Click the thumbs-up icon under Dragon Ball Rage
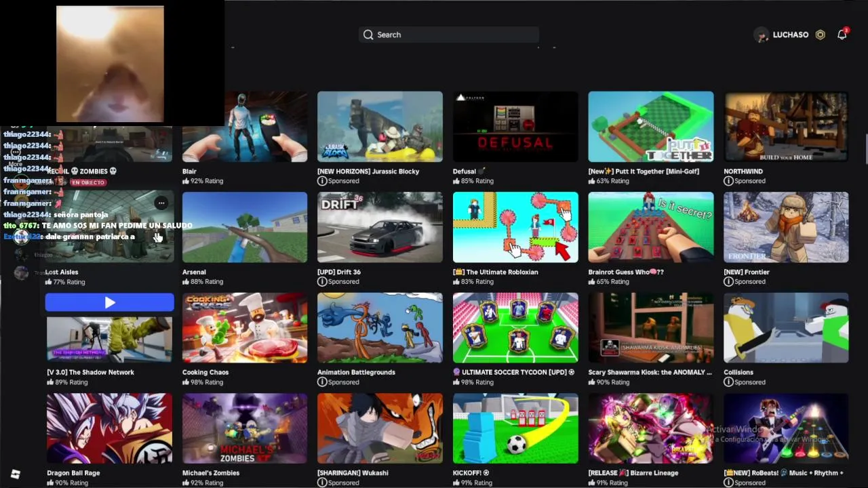The image size is (868, 488). (x=50, y=483)
